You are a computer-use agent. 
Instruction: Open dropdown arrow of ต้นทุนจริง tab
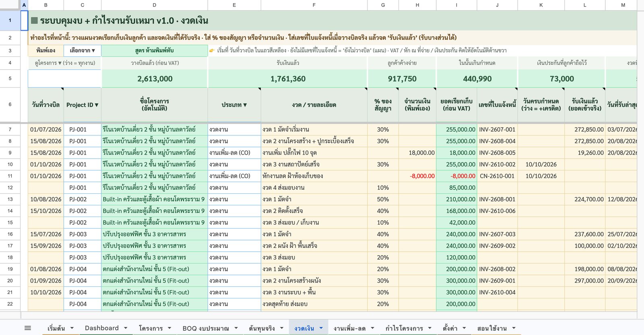(282, 328)
